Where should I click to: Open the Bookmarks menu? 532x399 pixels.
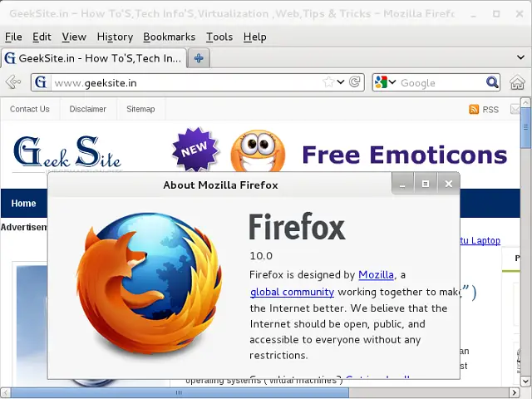[170, 37]
